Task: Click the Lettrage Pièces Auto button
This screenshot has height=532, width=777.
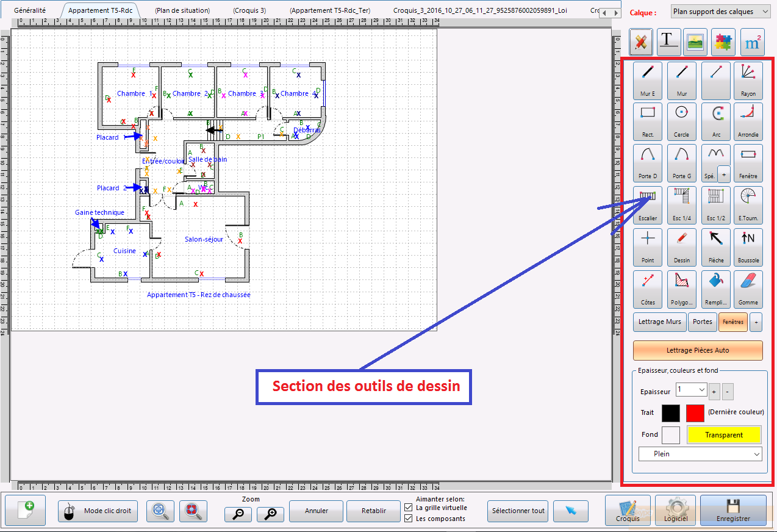Action: point(698,350)
